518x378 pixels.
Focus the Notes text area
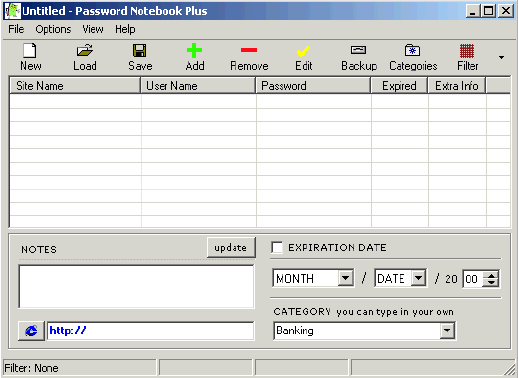coord(136,287)
